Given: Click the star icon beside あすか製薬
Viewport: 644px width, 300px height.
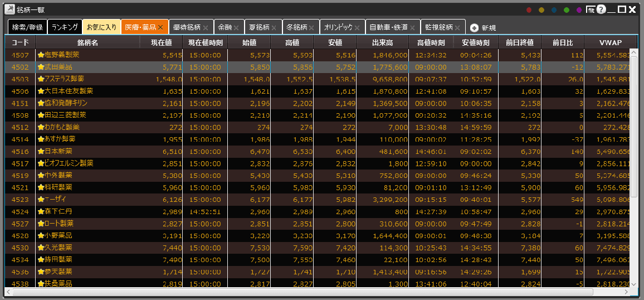Looking at the screenshot, I should [41, 139].
